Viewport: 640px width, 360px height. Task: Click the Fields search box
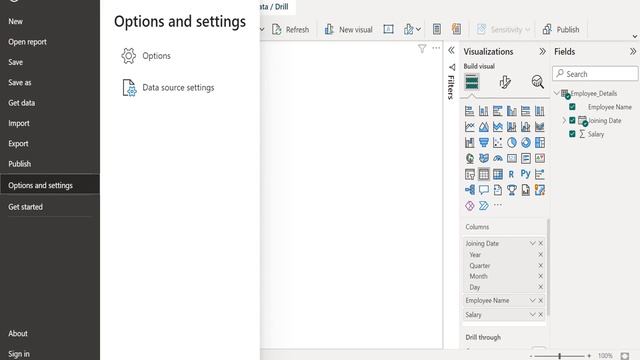[596, 74]
